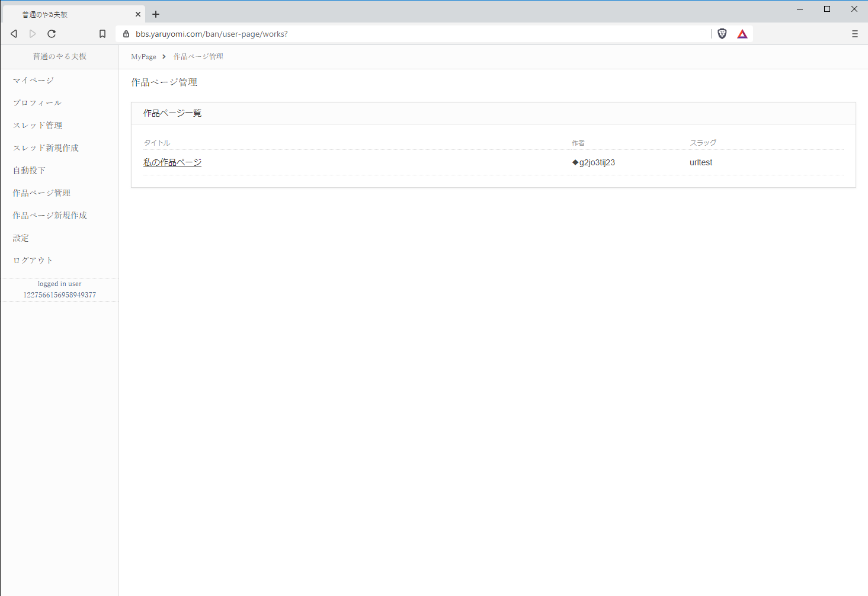Open スレッド新規作成 in the sidebar

pyautogui.click(x=46, y=148)
